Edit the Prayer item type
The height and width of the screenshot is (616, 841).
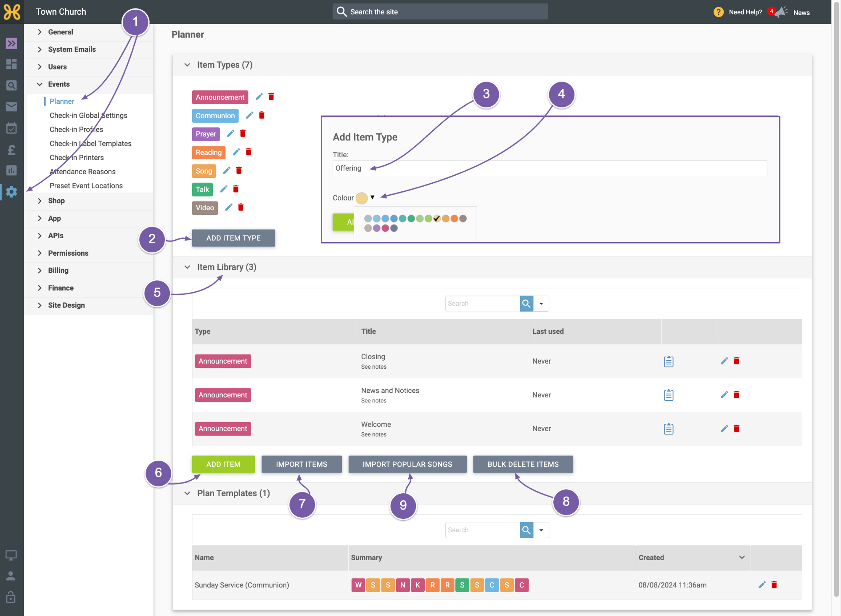(230, 133)
